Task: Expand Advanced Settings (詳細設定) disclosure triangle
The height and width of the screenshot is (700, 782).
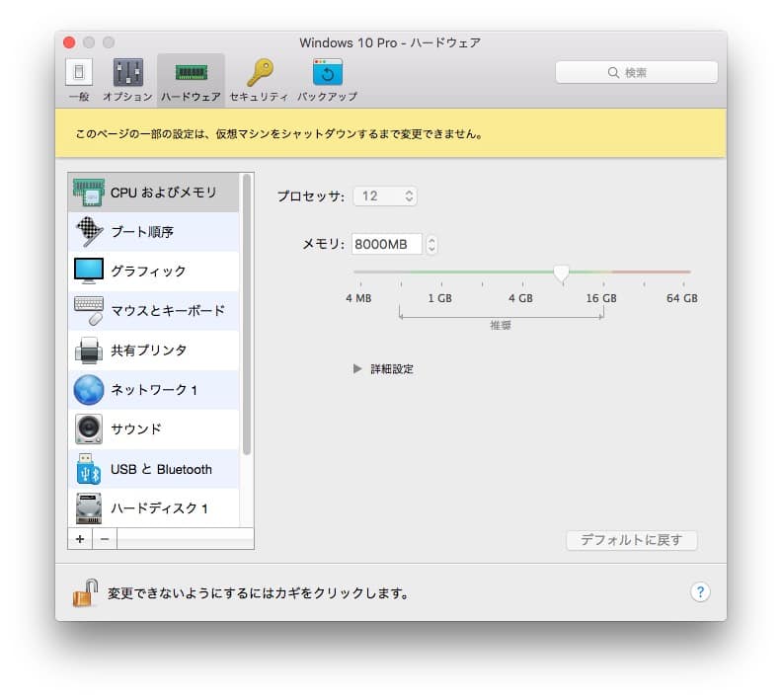Action: [357, 369]
